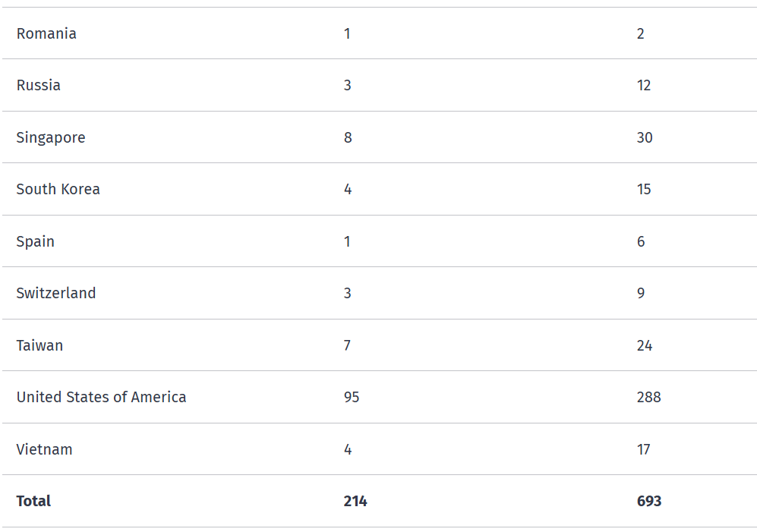Image resolution: width=757 pixels, height=532 pixels.
Task: Click United States of America cell
Action: pyautogui.click(x=102, y=398)
